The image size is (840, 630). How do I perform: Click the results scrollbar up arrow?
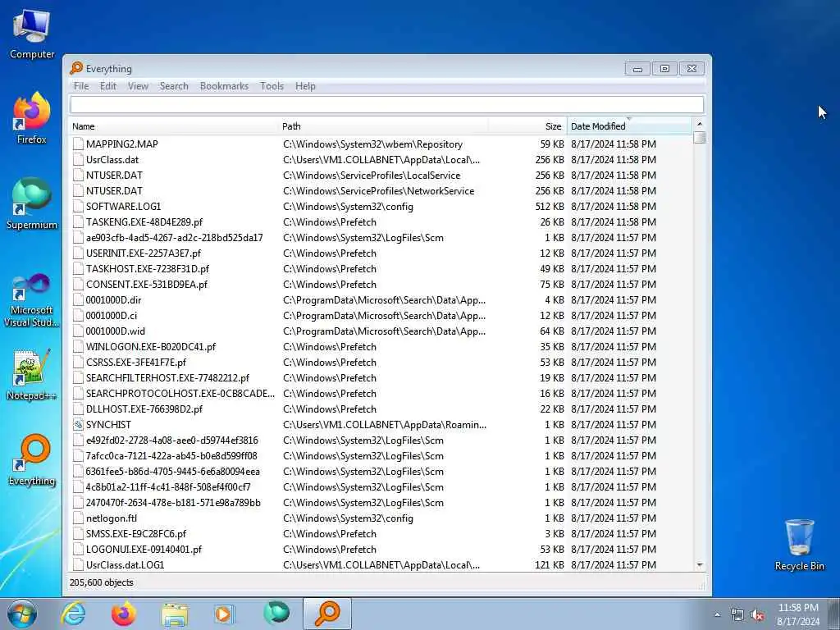(699, 125)
